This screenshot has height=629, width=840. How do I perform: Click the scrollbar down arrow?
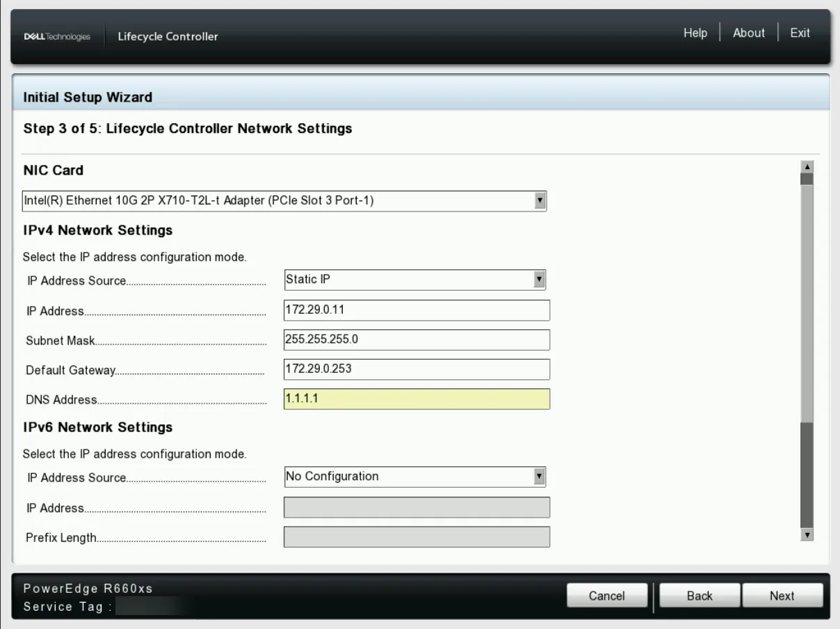(807, 534)
